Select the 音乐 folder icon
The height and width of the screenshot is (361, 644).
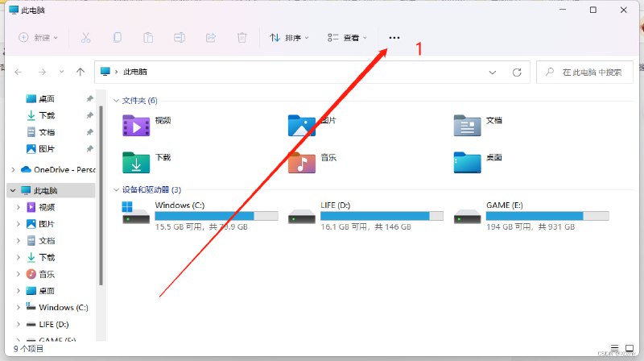pyautogui.click(x=301, y=163)
